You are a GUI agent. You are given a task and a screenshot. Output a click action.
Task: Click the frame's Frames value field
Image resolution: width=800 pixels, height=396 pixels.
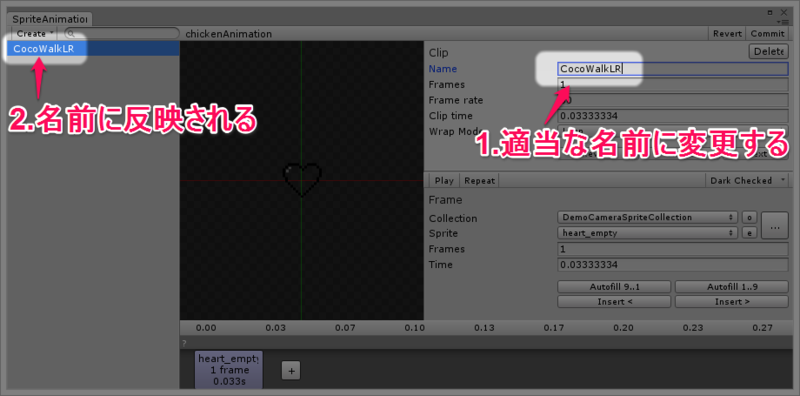(x=673, y=250)
